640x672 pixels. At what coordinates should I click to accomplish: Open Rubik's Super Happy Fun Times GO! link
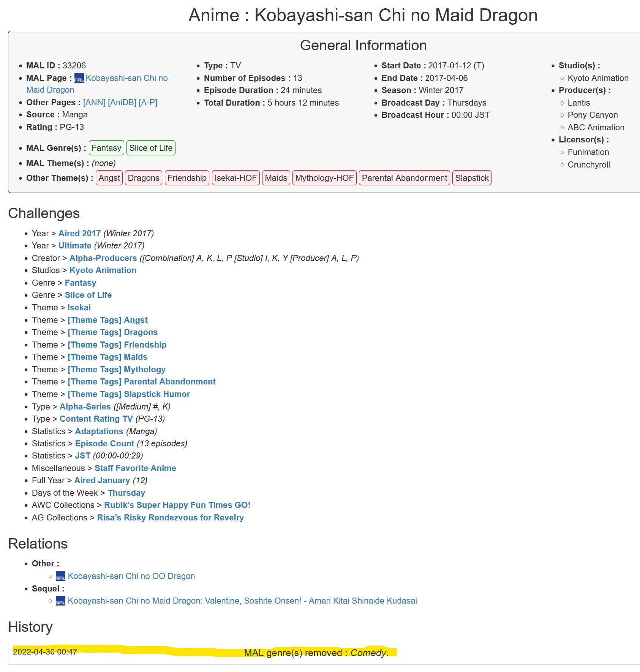tap(177, 505)
